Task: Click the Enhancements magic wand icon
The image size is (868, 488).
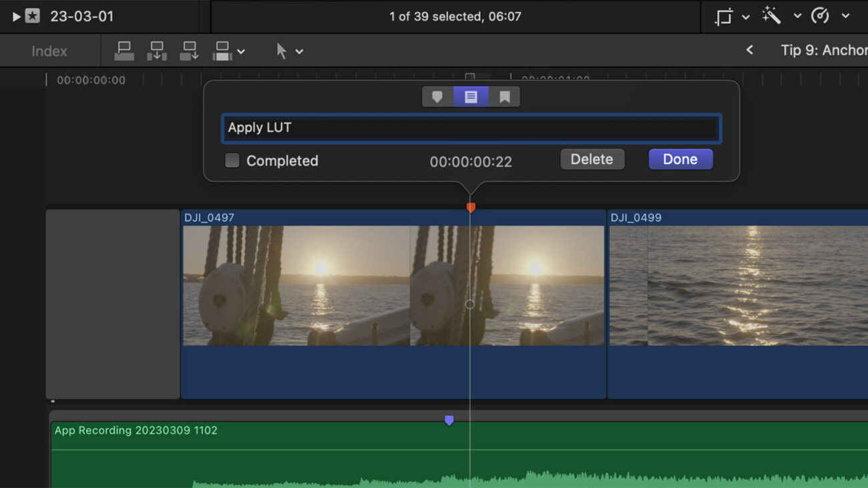Action: click(x=770, y=15)
